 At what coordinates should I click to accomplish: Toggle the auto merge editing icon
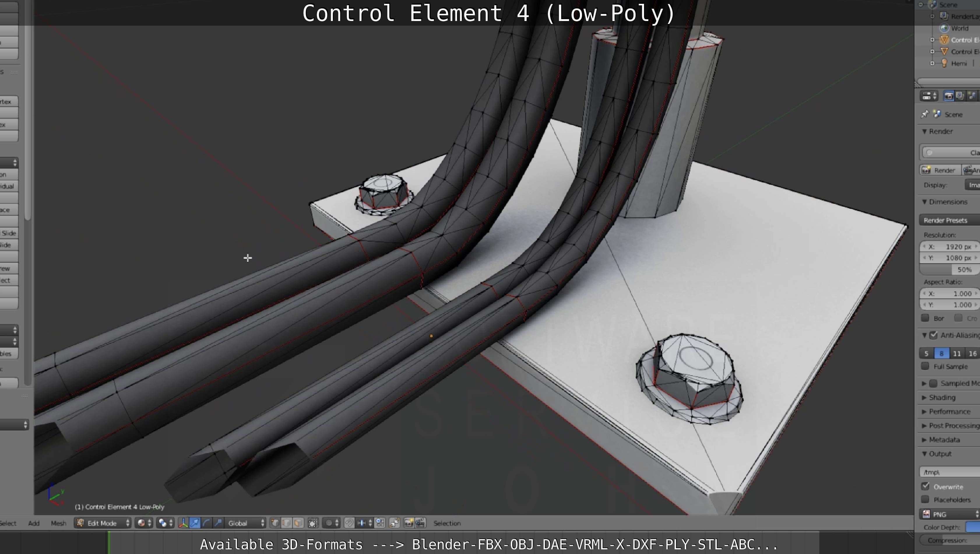(x=395, y=523)
